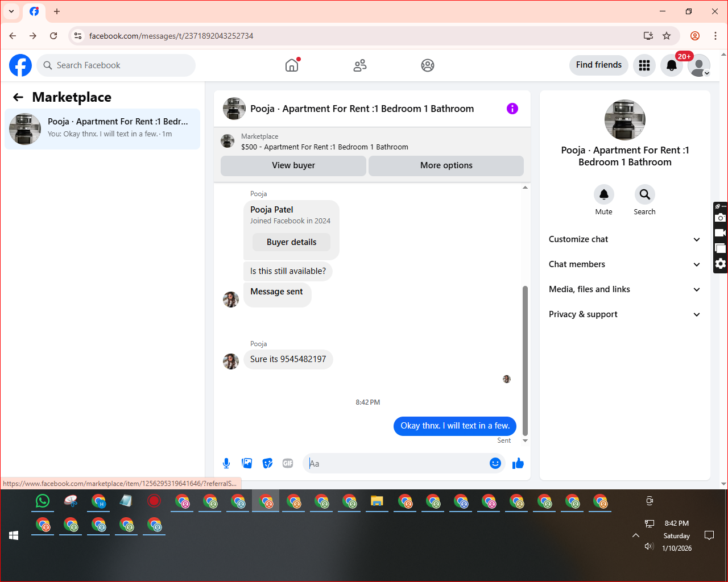Open tab search dropdown arrow
The height and width of the screenshot is (582, 728).
point(11,11)
